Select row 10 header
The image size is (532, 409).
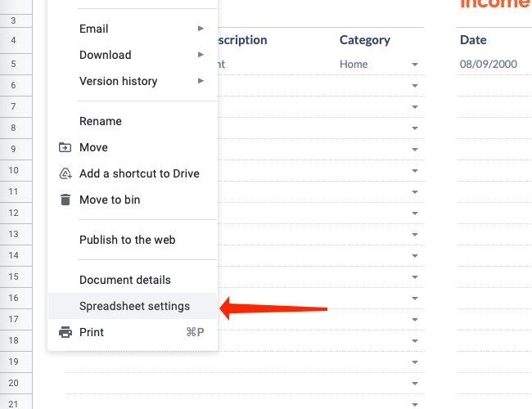pyautogui.click(x=14, y=170)
